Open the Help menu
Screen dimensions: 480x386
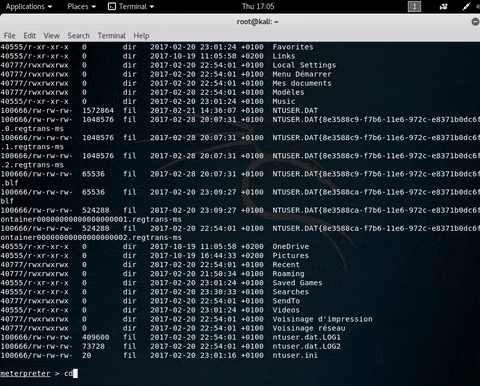point(141,36)
